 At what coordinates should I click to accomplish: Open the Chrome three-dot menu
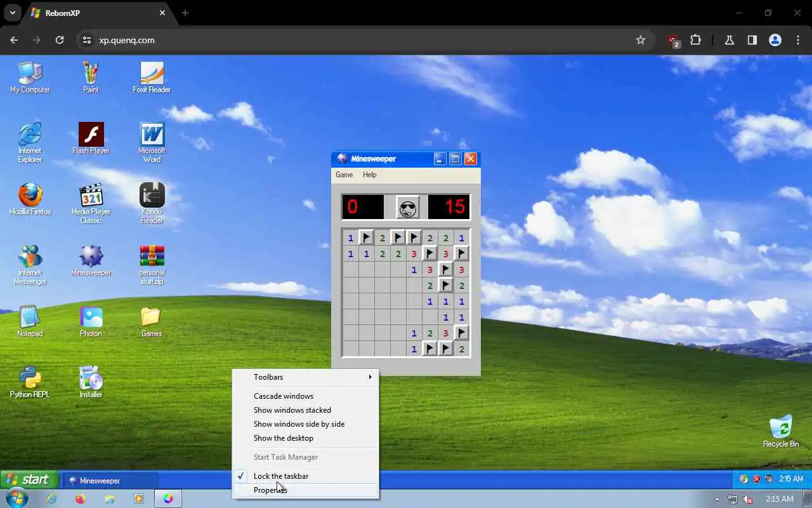click(x=798, y=40)
